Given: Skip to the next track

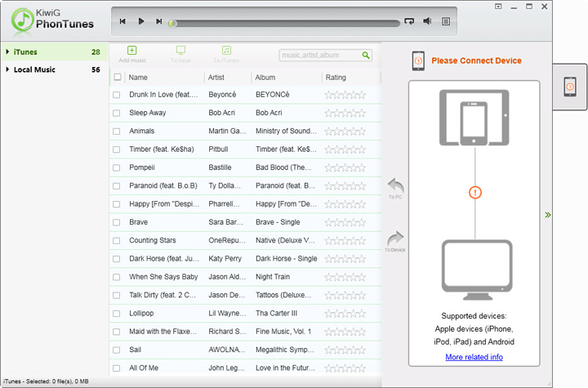Looking at the screenshot, I should 159,21.
